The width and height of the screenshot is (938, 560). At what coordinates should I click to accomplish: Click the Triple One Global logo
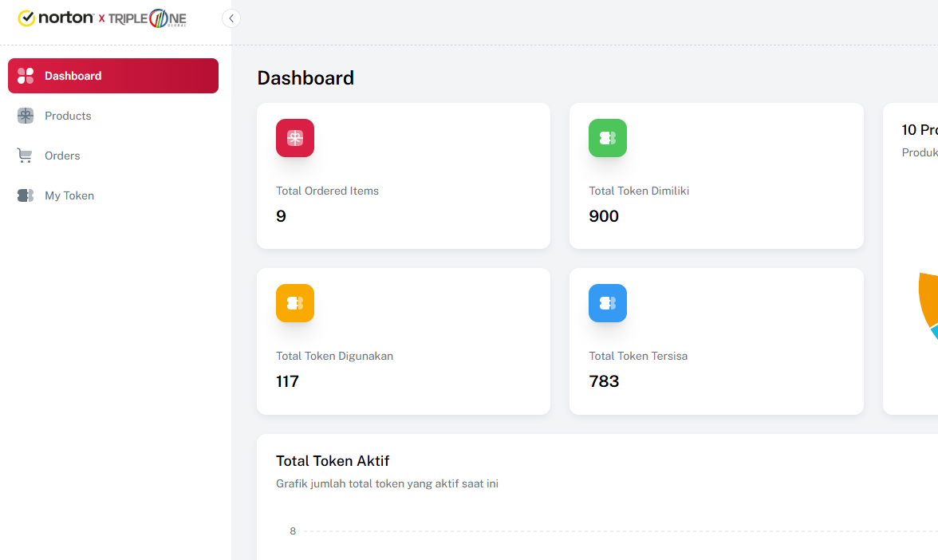coord(147,18)
